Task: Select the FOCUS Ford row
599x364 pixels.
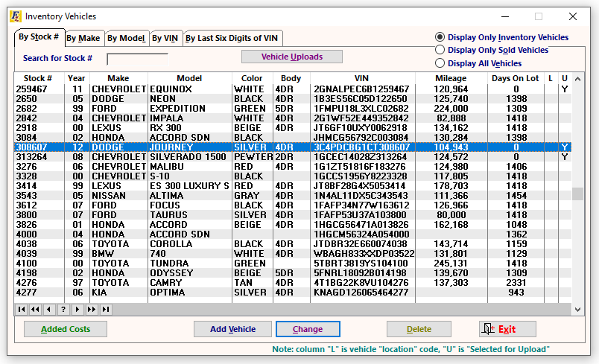Action: (x=293, y=205)
